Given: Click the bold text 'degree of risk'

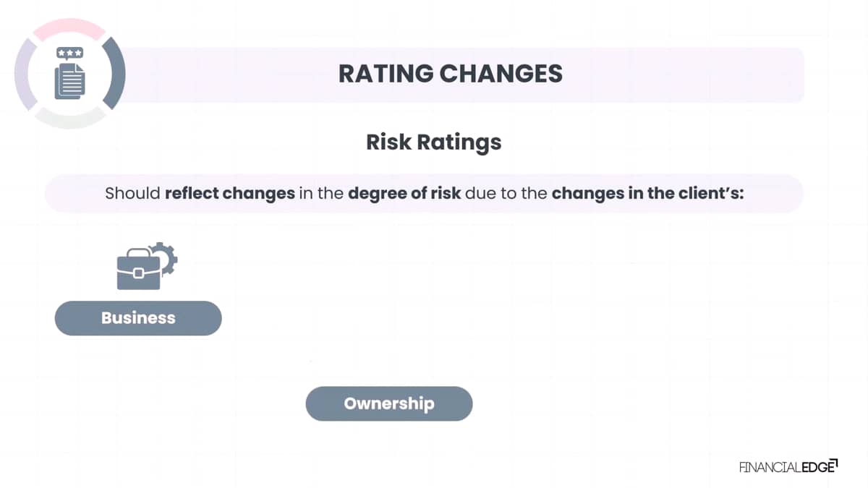Looking at the screenshot, I should coord(404,194).
